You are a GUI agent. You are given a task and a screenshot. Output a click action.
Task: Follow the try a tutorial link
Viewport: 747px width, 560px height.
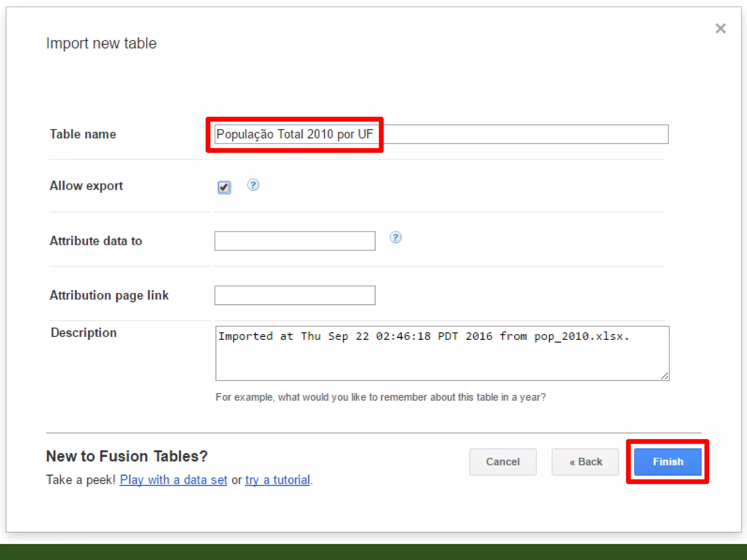pos(278,480)
